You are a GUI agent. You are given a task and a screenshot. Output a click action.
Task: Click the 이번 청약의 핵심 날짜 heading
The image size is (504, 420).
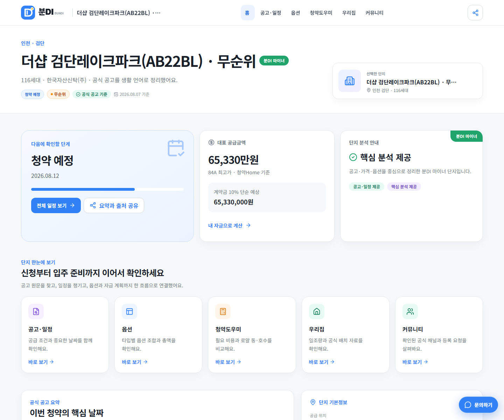(66, 413)
